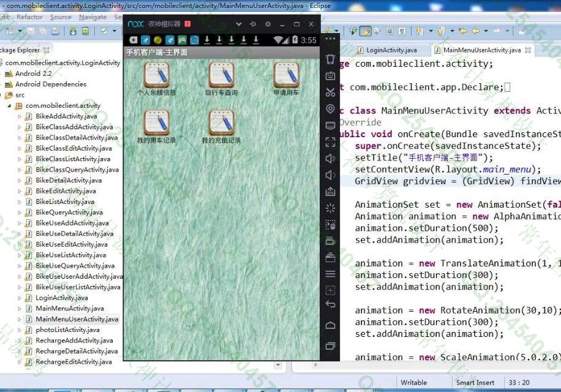This screenshot has height=392, width=561.
Task: Click Nox My Computer monitor icon
Action: 330,126
